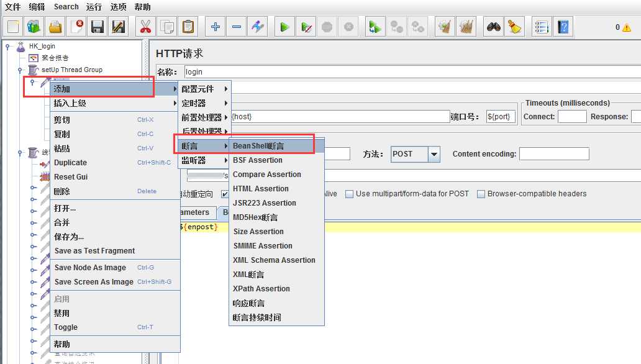The width and height of the screenshot is (641, 364).
Task: Choose XPath Assertion
Action: coord(277,289)
